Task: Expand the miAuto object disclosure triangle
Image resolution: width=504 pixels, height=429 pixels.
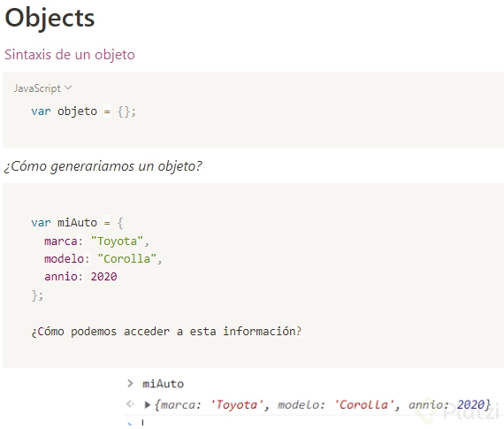Action: [147, 404]
